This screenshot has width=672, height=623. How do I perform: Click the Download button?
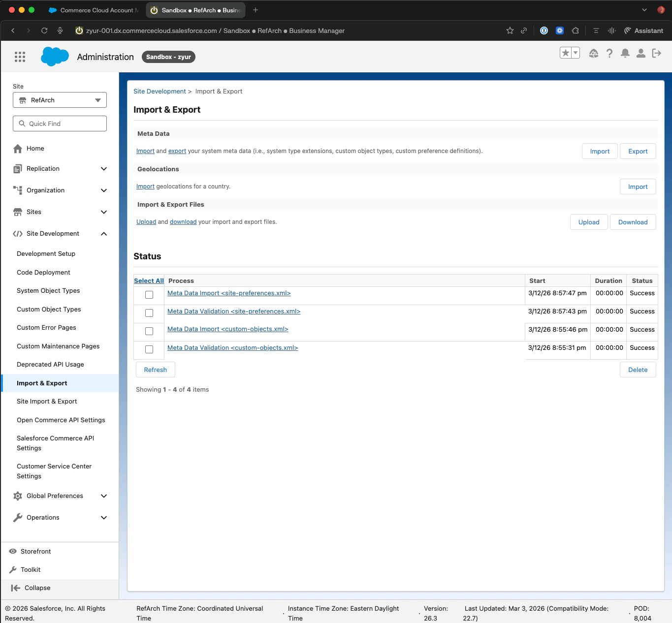[633, 222]
